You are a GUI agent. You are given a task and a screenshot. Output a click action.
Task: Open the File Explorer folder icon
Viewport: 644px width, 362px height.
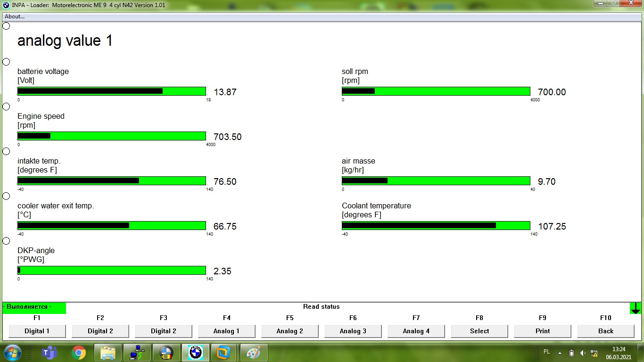click(108, 352)
